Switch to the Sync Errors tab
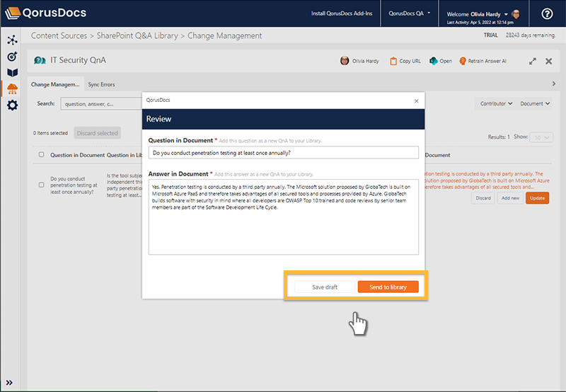The height and width of the screenshot is (392, 566). [x=101, y=84]
